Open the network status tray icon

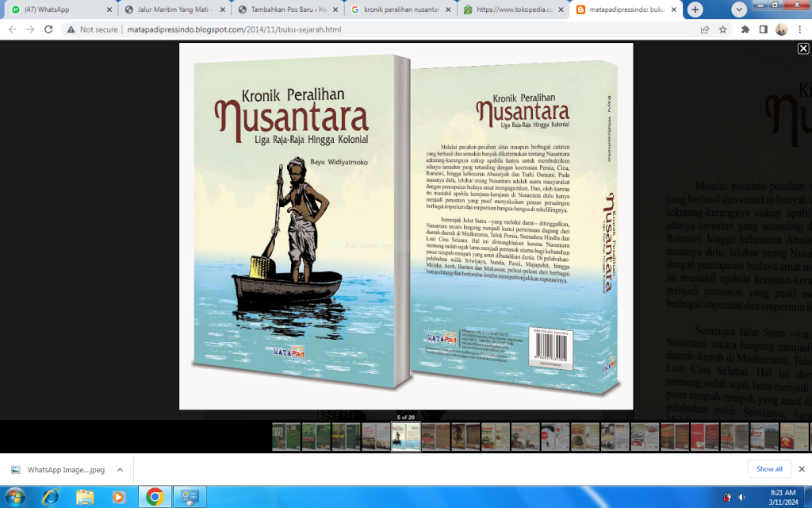click(x=727, y=498)
